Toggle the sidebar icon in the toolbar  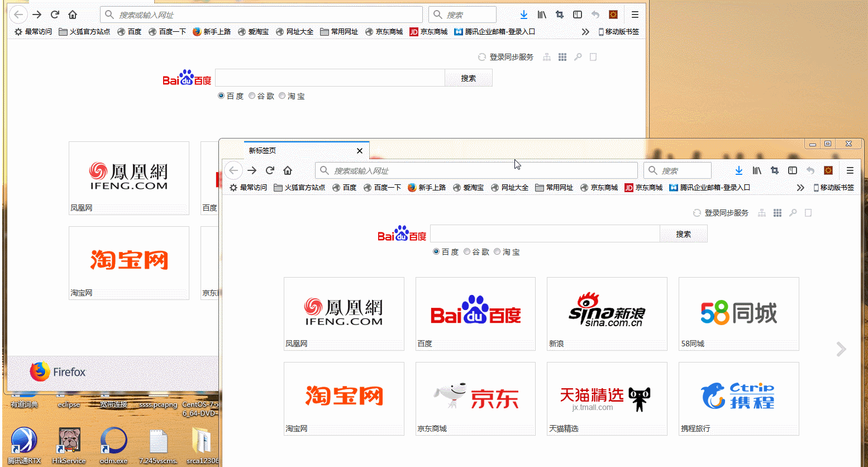click(x=792, y=170)
